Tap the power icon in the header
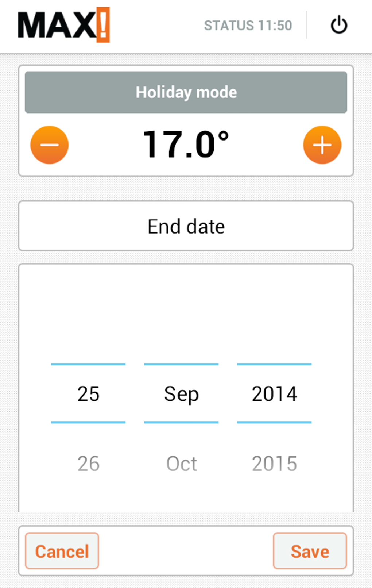 (339, 25)
